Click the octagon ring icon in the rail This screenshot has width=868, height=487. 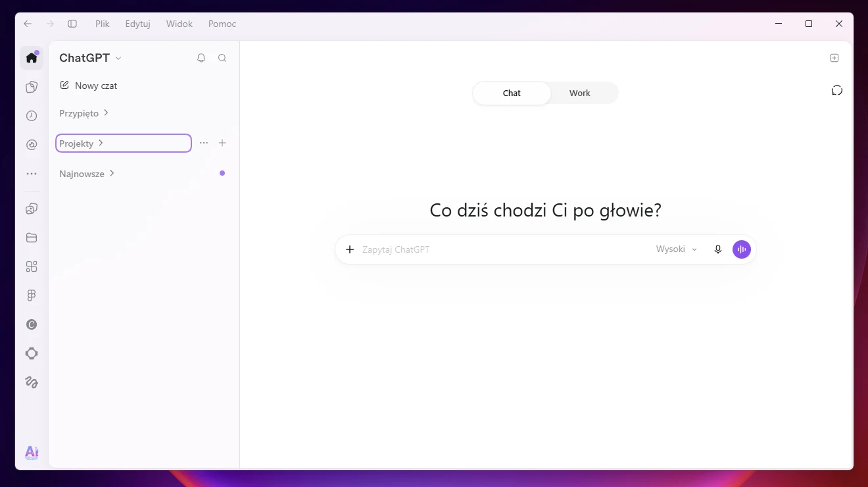[32, 353]
